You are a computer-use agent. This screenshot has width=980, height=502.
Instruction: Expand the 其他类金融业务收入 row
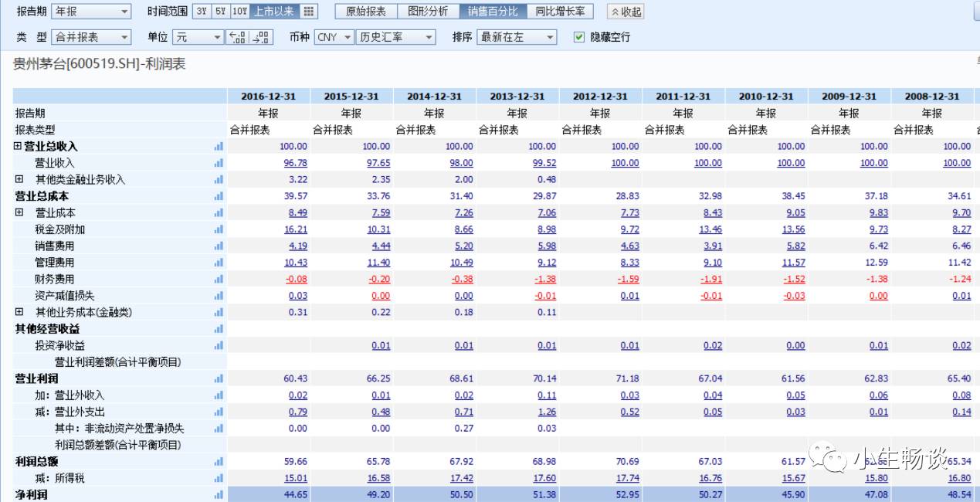click(19, 179)
